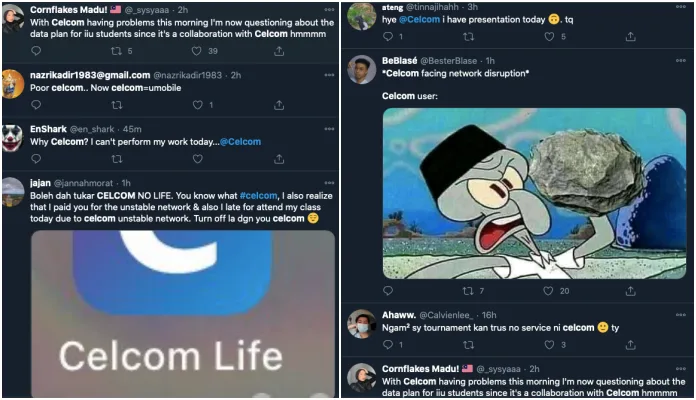The width and height of the screenshot is (696, 400).
Task: Open the #celcom hashtag in jajan's tweet
Action: click(x=257, y=196)
